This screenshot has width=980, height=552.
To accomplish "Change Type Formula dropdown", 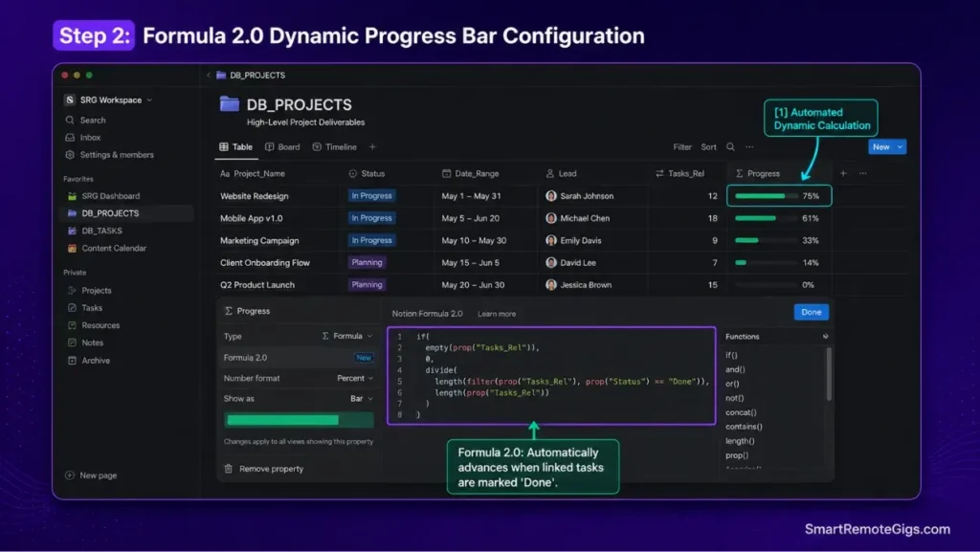I will [x=347, y=336].
